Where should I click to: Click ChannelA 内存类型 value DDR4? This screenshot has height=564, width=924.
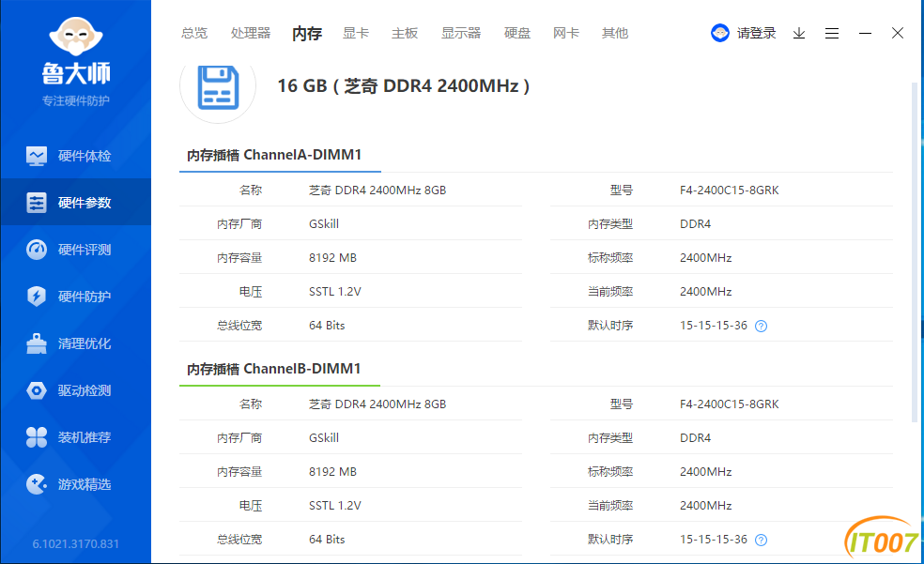695,224
